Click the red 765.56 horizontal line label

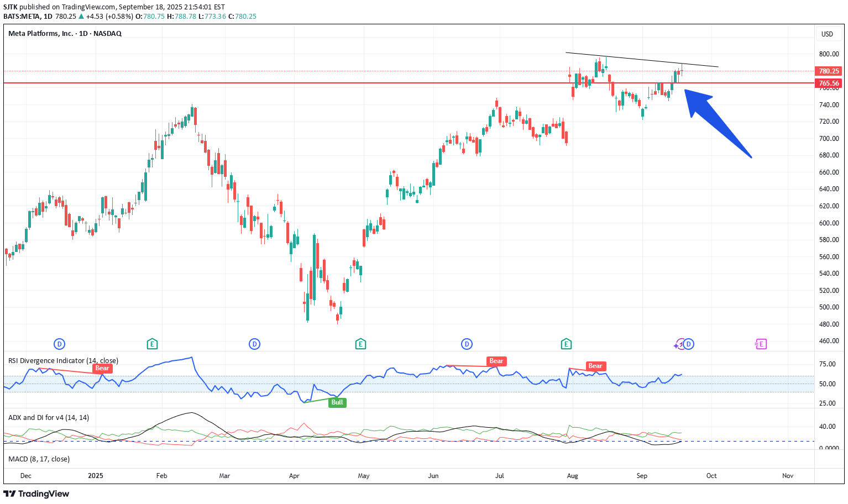tap(829, 83)
